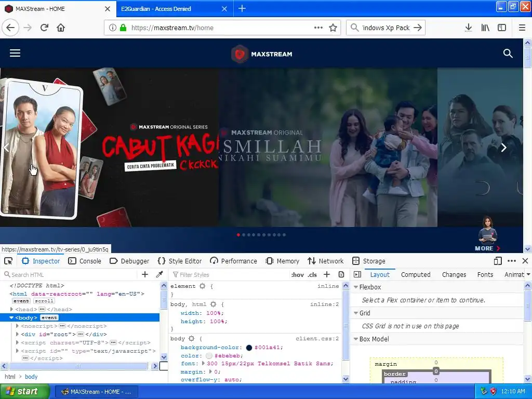Viewport: 532px width, 399px height.
Task: Toggle :hov pseudo-class panel
Action: [x=298, y=275]
